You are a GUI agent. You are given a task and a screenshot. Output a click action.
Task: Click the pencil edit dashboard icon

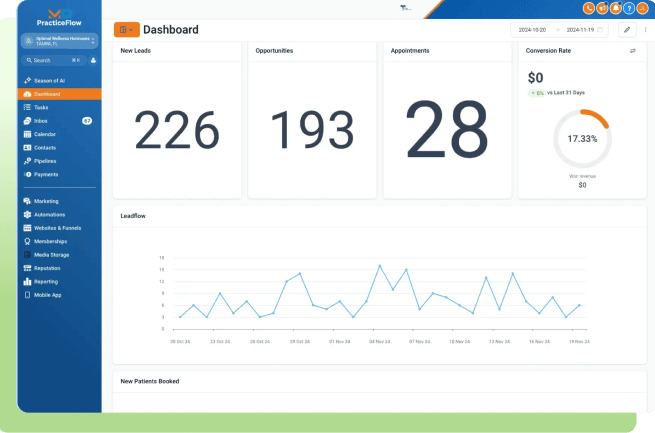coord(627,30)
